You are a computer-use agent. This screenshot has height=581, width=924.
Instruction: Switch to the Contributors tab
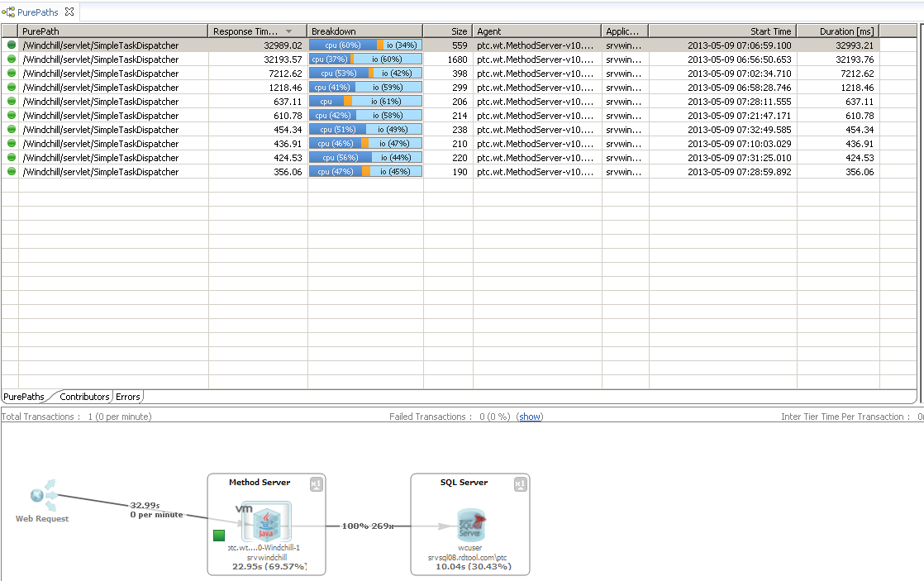(x=84, y=397)
